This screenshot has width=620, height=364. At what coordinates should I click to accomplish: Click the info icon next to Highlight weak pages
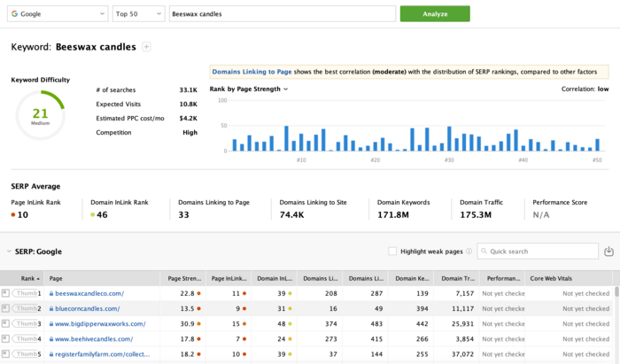click(x=469, y=252)
